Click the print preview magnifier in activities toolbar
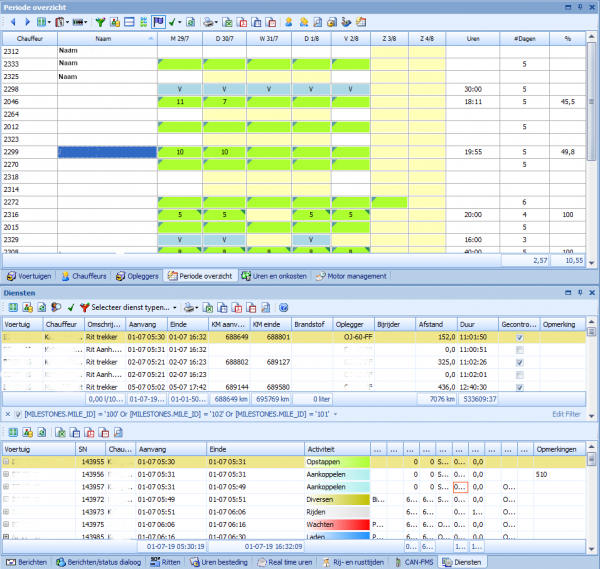This screenshot has height=569, width=600. point(118,432)
